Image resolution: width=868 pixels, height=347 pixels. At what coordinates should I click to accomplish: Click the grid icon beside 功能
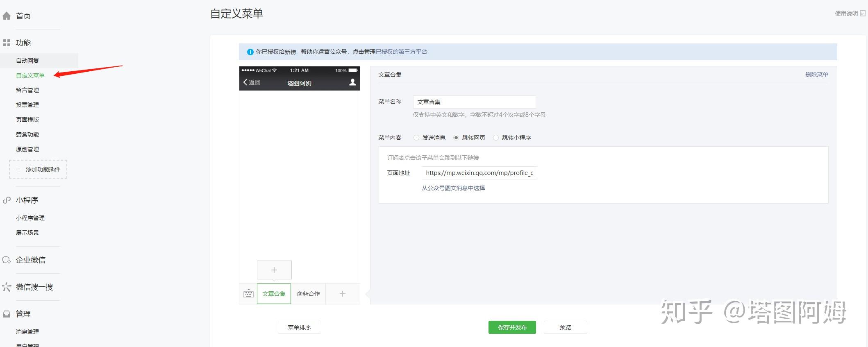click(x=7, y=43)
